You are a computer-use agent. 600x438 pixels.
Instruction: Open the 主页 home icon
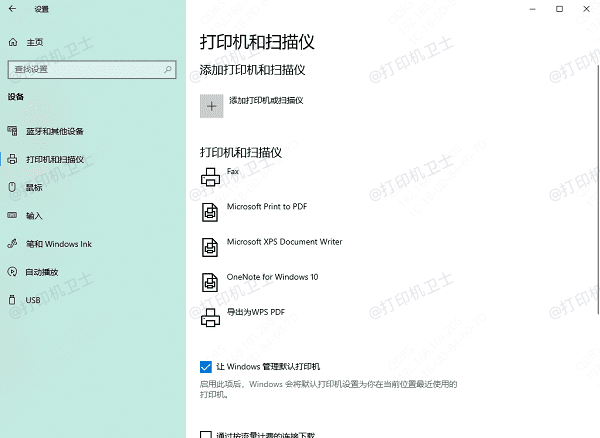click(13, 42)
